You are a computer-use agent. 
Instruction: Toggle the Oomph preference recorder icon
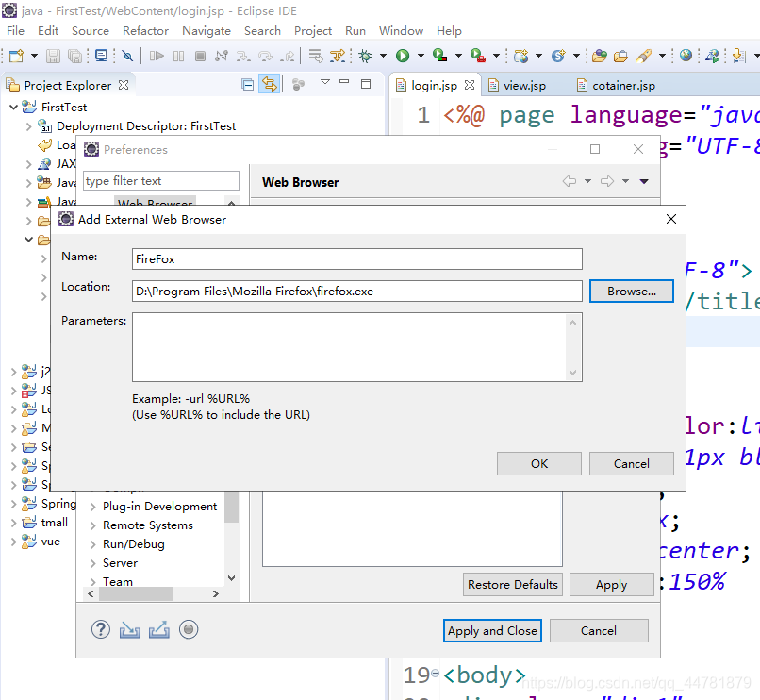[x=189, y=629]
